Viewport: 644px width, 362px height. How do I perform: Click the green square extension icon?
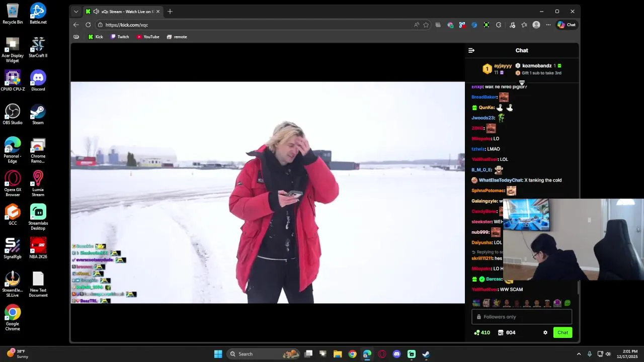[487, 25]
